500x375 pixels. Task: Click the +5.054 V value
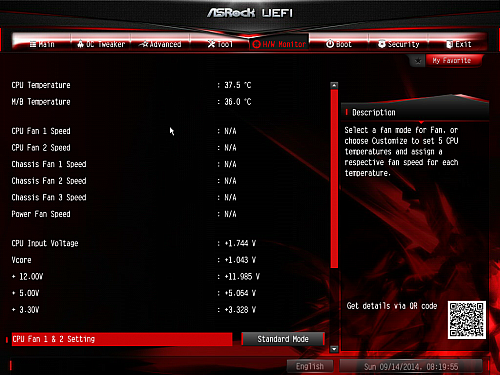tap(240, 293)
